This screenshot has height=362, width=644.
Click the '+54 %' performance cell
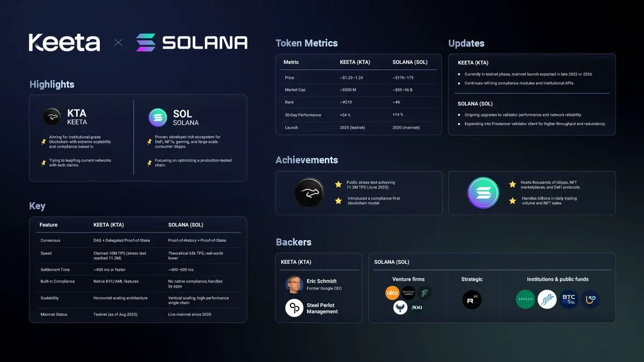[x=345, y=114]
